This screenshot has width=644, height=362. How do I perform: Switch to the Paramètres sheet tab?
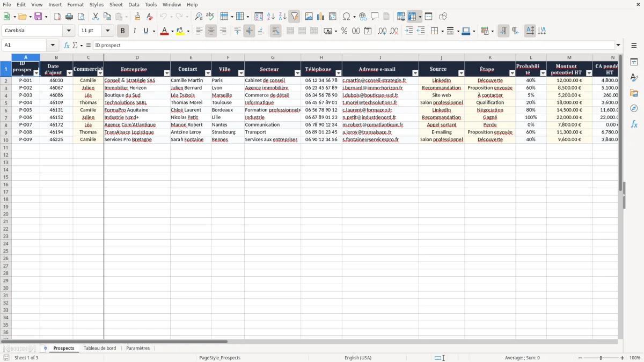pos(138,348)
